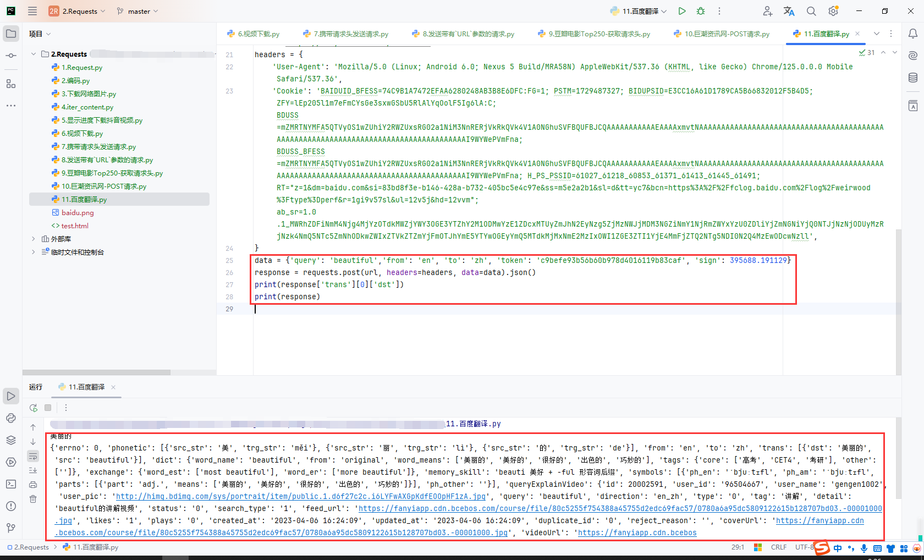
Task: Open the himg.bdimg.com portrait link
Action: click(x=301, y=496)
